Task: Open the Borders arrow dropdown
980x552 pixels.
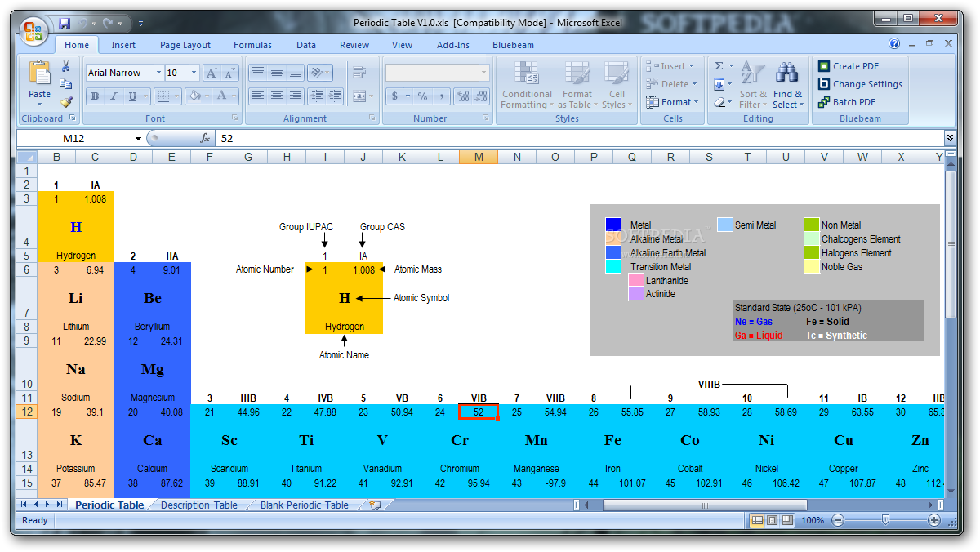Action: pyautogui.click(x=177, y=96)
